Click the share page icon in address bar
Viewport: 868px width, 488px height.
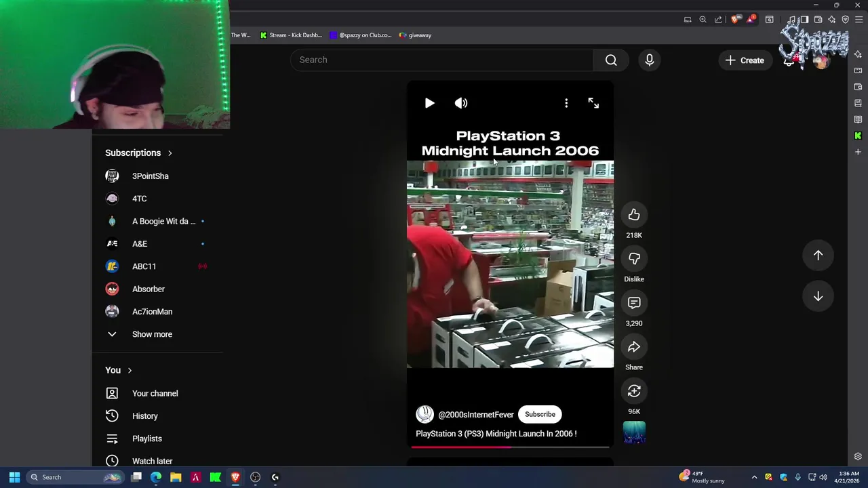click(x=718, y=20)
